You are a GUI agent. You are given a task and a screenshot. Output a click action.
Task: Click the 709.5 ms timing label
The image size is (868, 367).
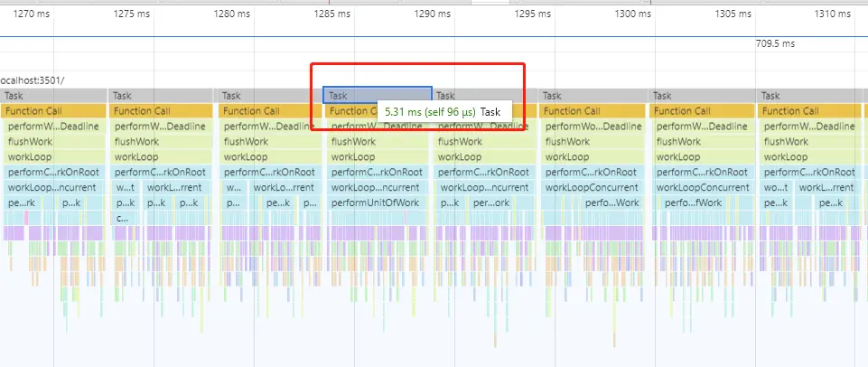click(x=775, y=43)
